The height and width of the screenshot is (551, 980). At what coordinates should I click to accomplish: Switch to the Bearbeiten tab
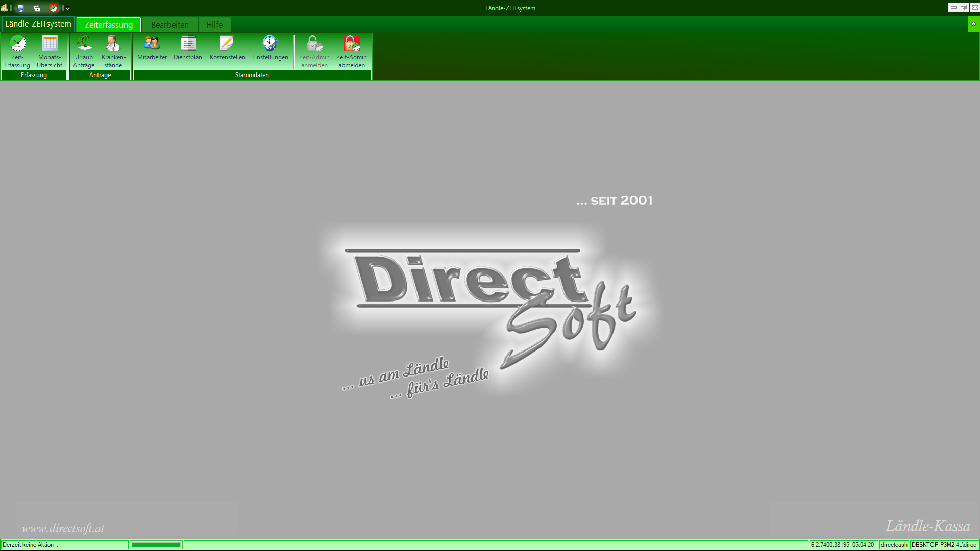170,24
